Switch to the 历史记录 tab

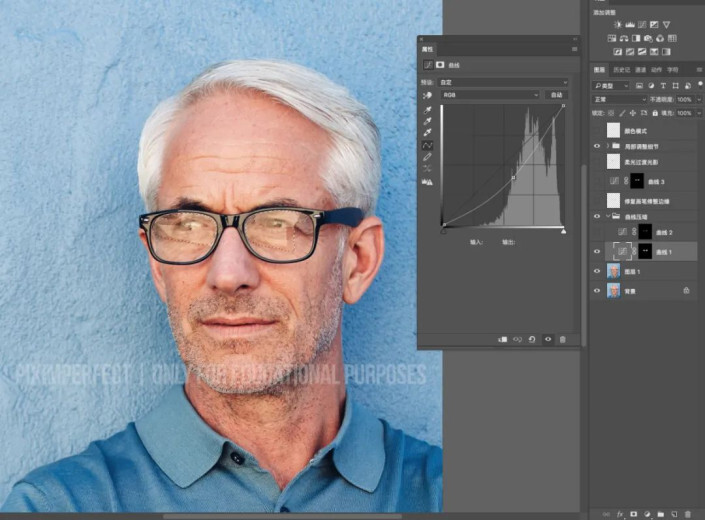621,70
